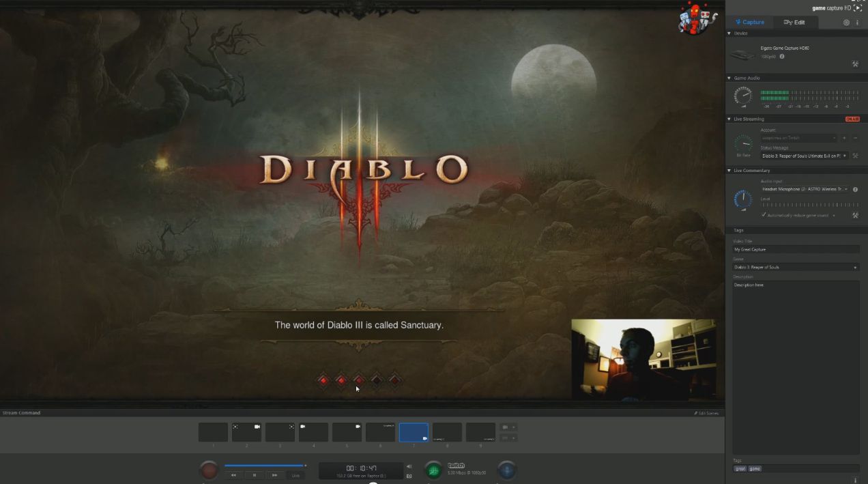Screen dimensions: 868x484
Task: Collapse the Game Audio section
Action: point(729,78)
